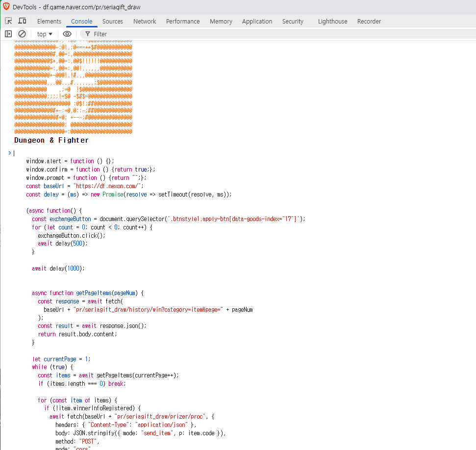
Task: Click the Brave logo in the title bar
Action: (x=6, y=6)
